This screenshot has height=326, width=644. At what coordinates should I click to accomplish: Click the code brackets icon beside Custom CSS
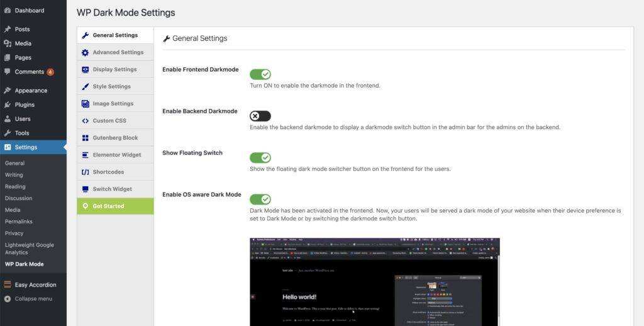[x=85, y=121]
